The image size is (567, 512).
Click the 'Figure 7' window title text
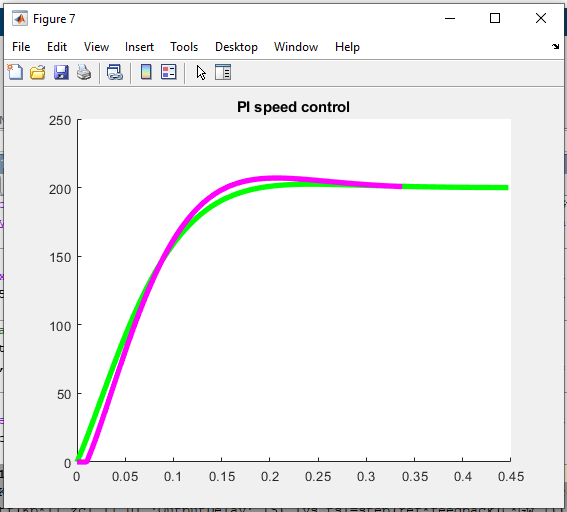[54, 19]
